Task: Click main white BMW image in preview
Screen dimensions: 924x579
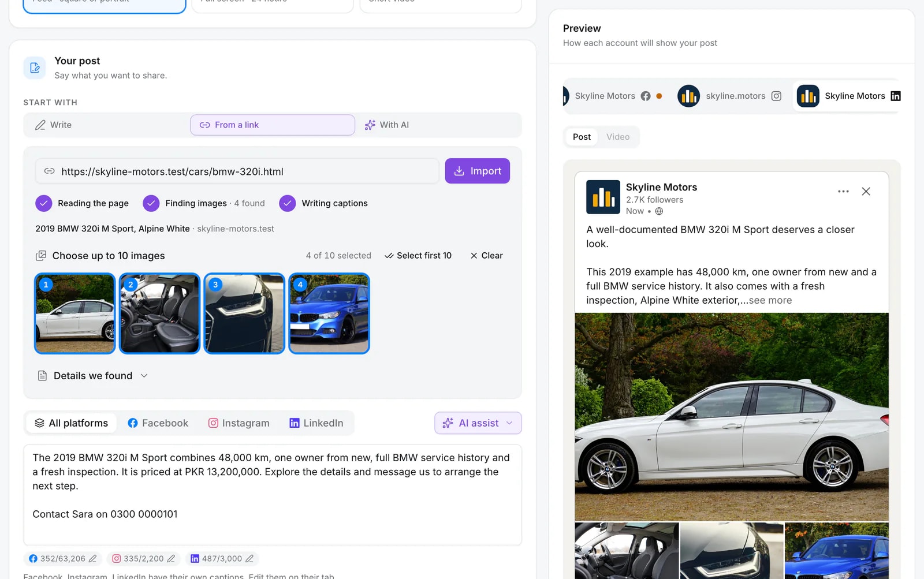Action: click(x=732, y=417)
